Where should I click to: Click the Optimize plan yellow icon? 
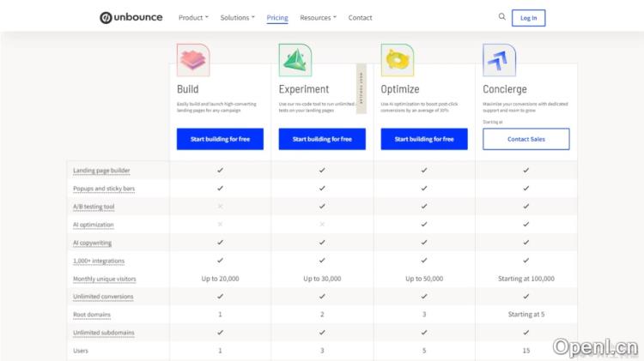pyautogui.click(x=397, y=60)
